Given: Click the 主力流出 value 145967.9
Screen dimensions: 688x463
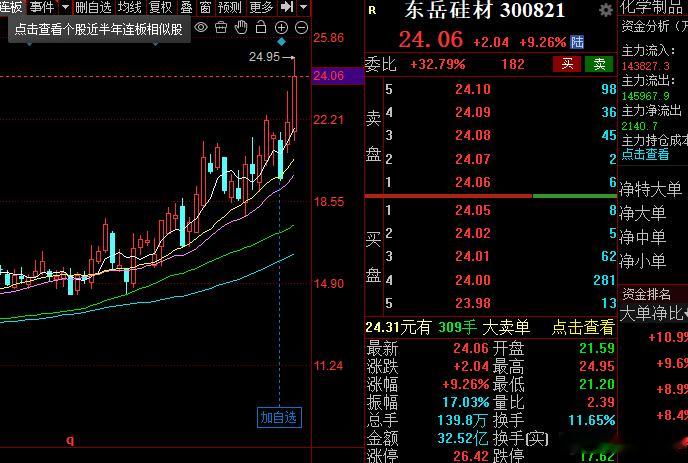Looking at the screenshot, I should [x=645, y=96].
